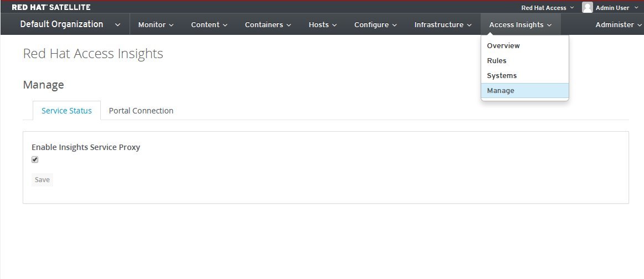Viewport: 644px width, 279px height.
Task: Open the Configure menu
Action: pos(375,24)
